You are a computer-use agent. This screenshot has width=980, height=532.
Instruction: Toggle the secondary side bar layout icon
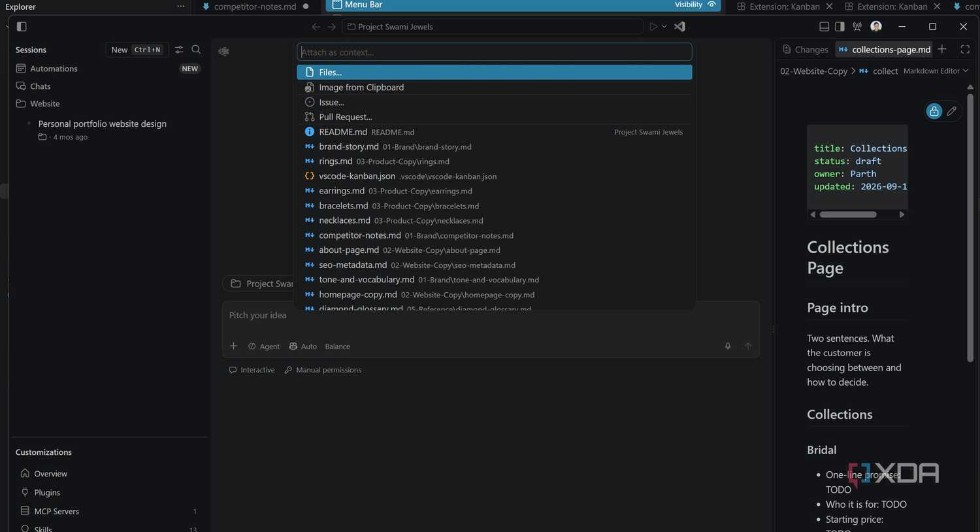point(840,27)
